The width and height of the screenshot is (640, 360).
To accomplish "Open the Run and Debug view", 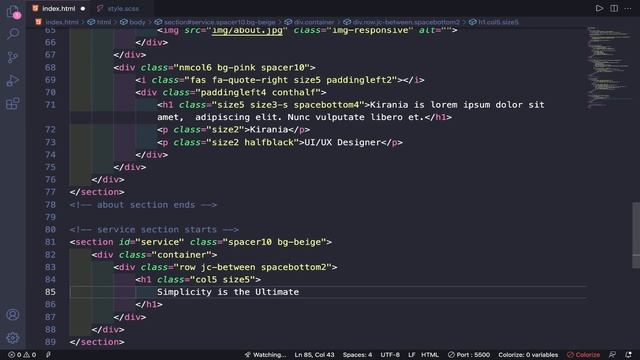I will 13,80.
